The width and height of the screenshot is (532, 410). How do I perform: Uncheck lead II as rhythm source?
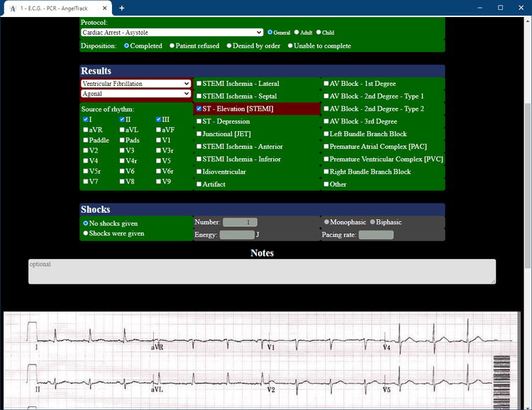122,119
